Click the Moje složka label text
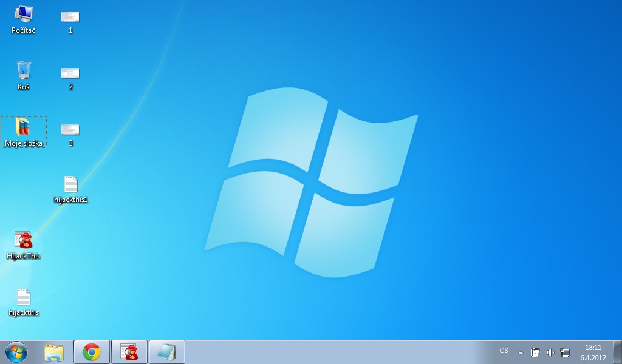Image resolution: width=622 pixels, height=364 pixels. pyautogui.click(x=24, y=143)
